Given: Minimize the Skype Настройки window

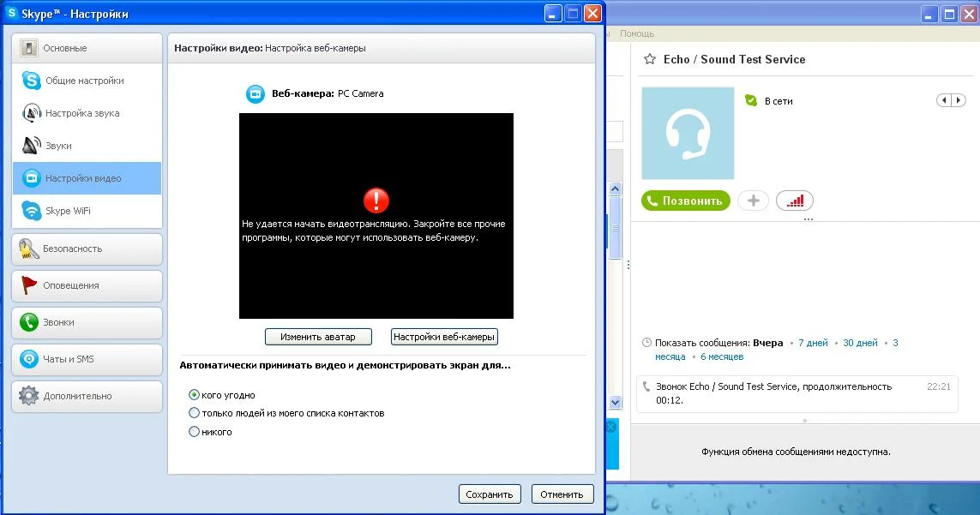Looking at the screenshot, I should [553, 13].
